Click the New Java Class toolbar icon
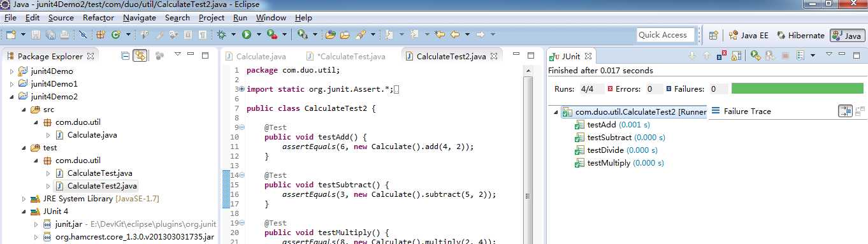The image size is (868, 244). pos(116,34)
